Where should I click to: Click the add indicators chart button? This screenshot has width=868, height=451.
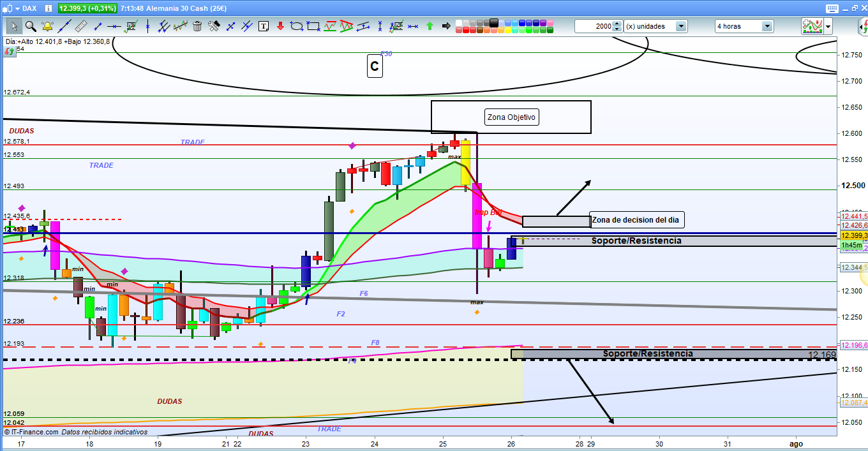812,26
